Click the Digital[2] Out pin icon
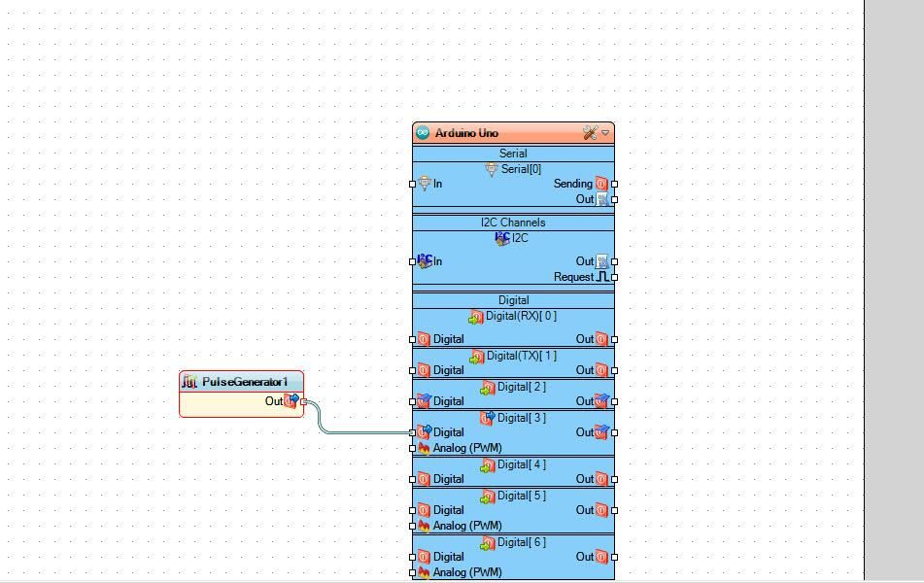 [601, 401]
